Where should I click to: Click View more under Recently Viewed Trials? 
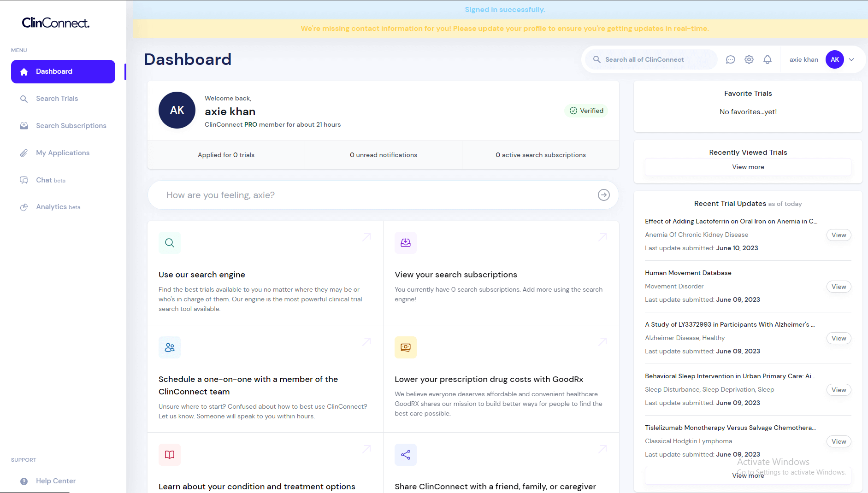click(748, 167)
